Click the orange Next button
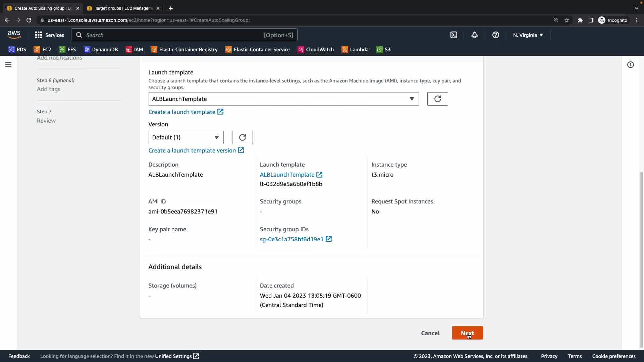Screen dimensions: 644x362 (467, 333)
